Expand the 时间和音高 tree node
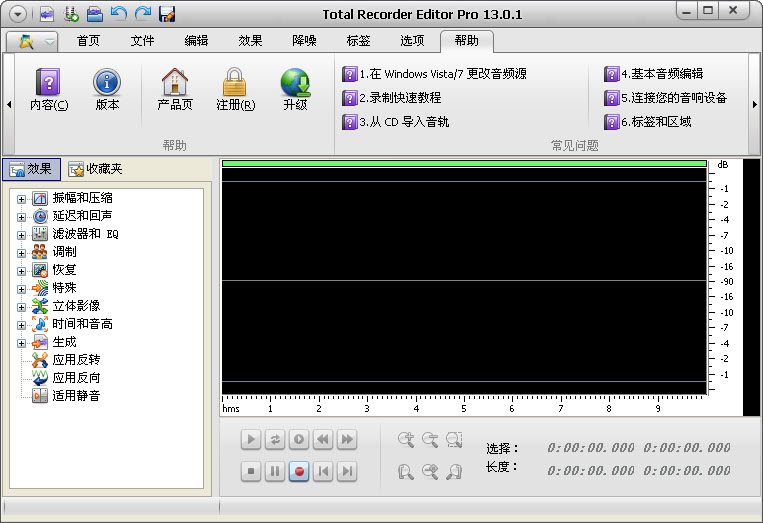Viewport: 763px width, 523px height. (x=21, y=325)
